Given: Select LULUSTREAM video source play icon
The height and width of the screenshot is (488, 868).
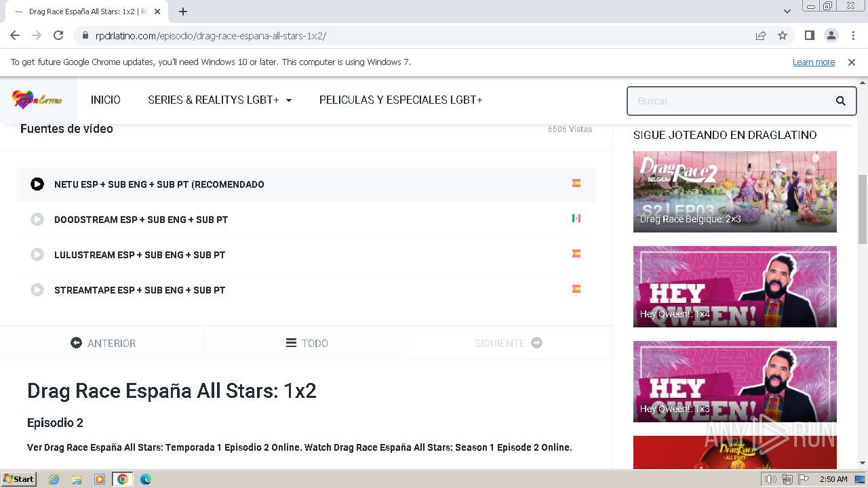Looking at the screenshot, I should [x=37, y=255].
